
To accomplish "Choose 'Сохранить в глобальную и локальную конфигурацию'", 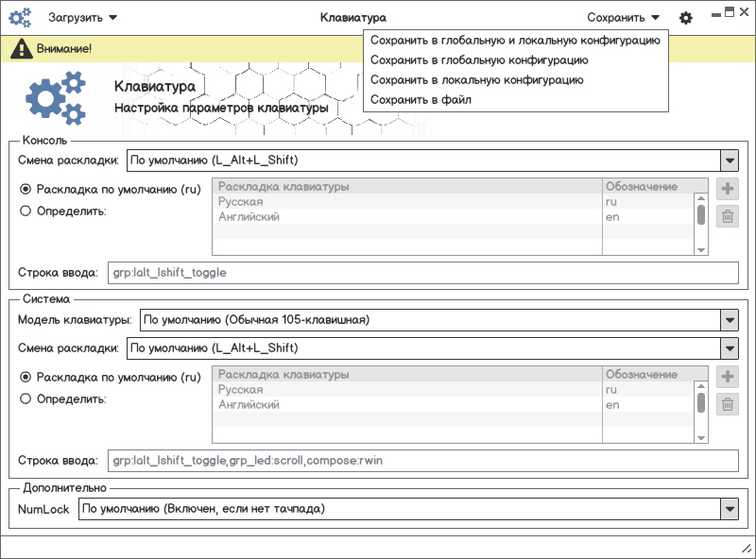I will point(515,41).
